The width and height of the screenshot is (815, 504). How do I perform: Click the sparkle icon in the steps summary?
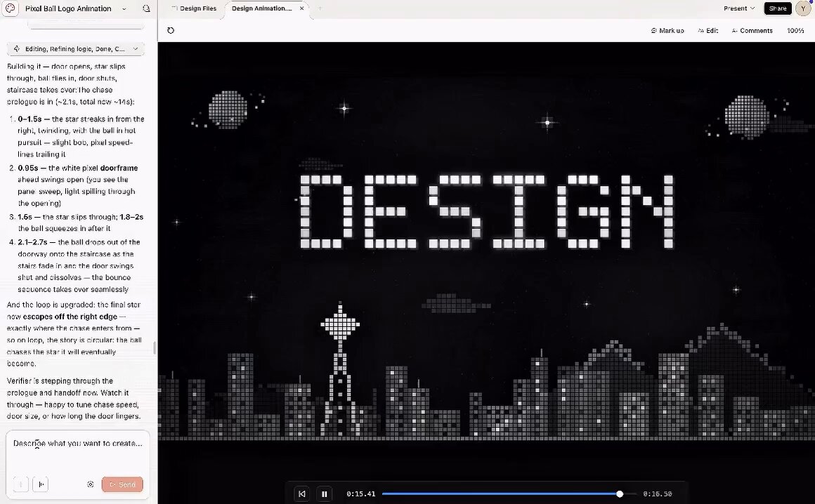click(x=17, y=49)
